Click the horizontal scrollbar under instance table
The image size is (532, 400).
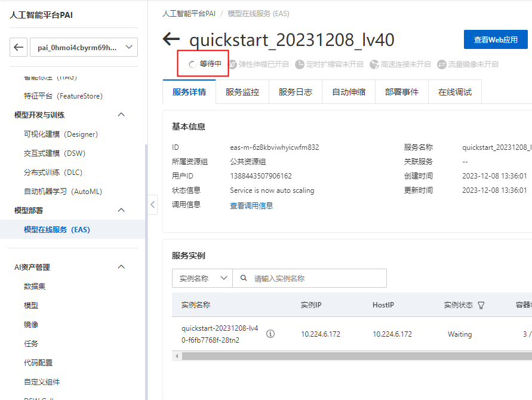coord(357,356)
